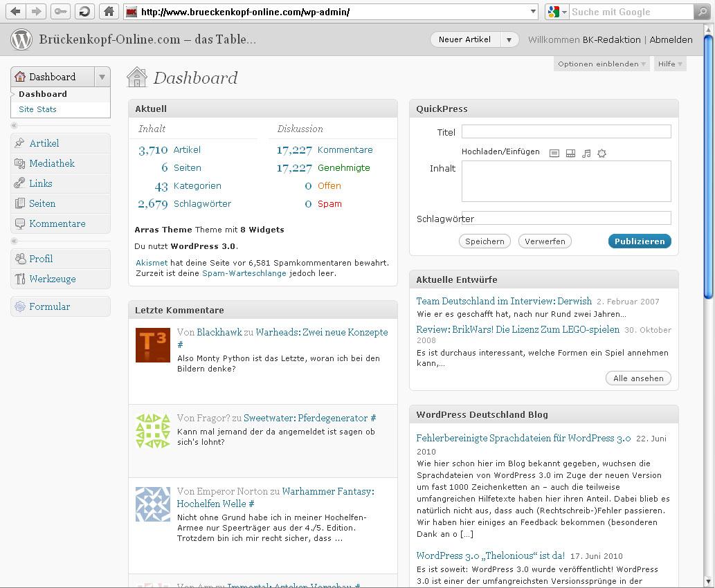This screenshot has width=715, height=588.
Task: Click the tools icon beside Werkzeuge
Action: click(20, 279)
